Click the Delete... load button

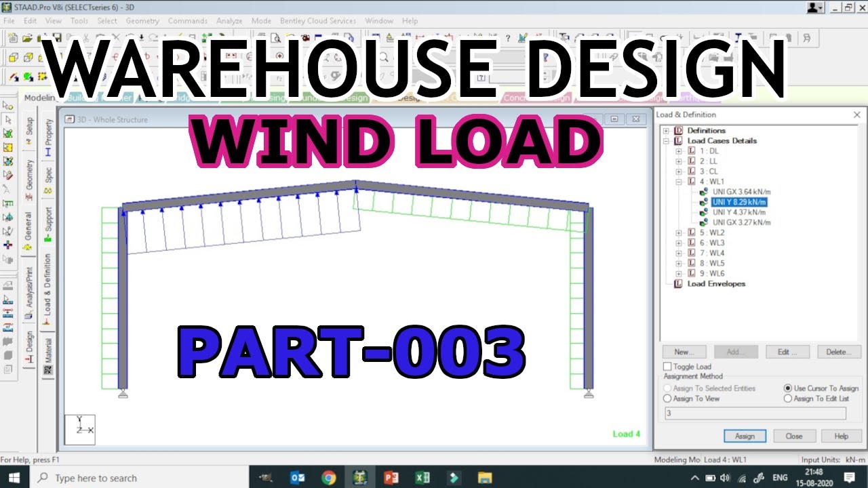pos(839,352)
